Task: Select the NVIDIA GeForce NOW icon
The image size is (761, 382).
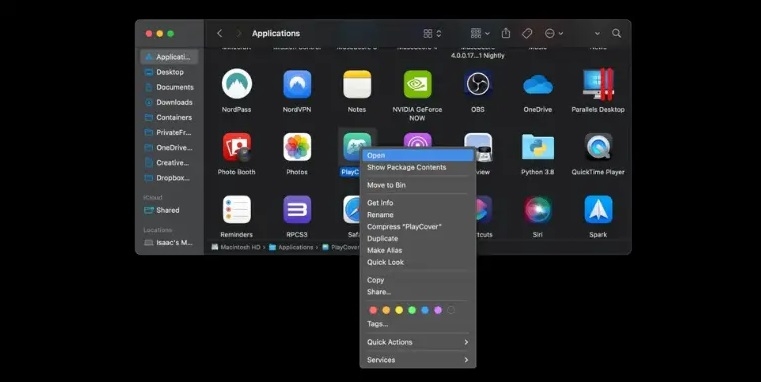Action: click(x=417, y=84)
